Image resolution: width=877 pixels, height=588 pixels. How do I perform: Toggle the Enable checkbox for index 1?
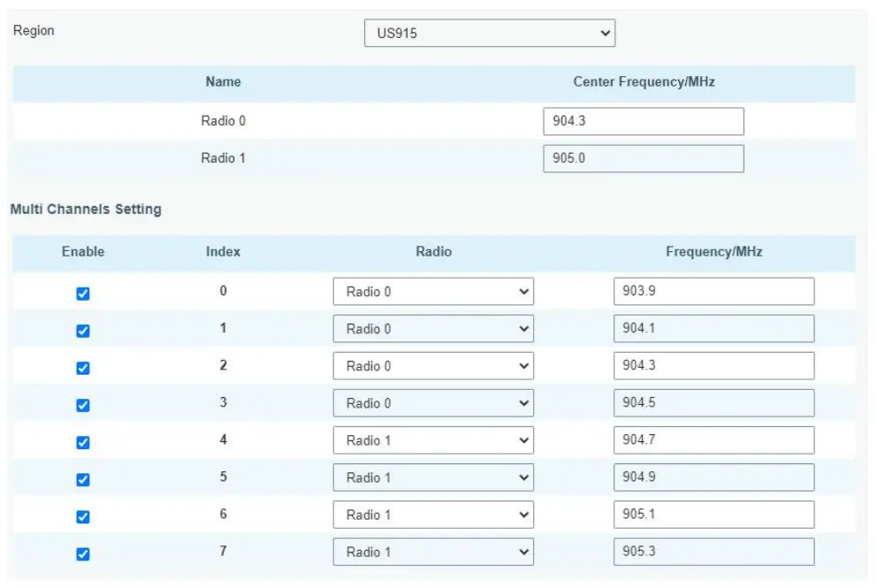point(83,331)
